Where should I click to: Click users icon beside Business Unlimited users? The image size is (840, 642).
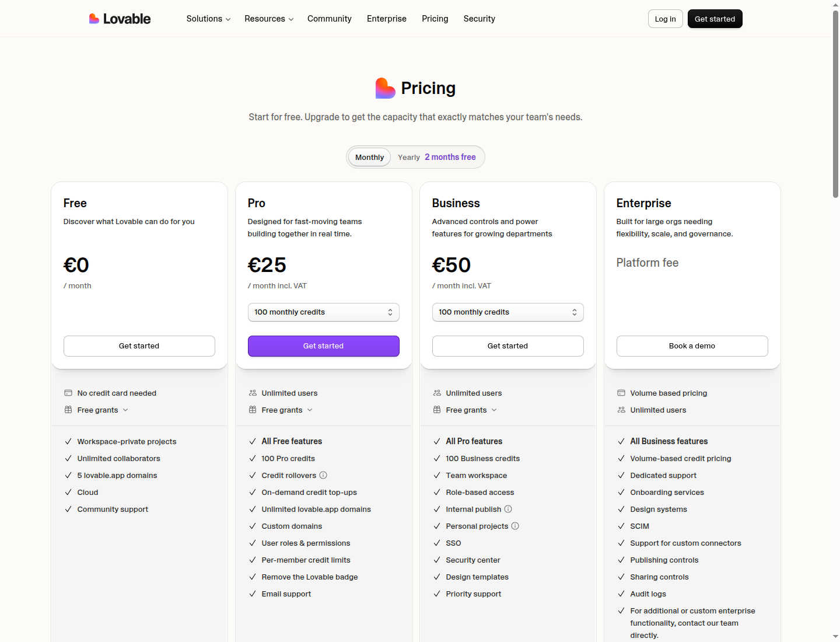point(437,393)
